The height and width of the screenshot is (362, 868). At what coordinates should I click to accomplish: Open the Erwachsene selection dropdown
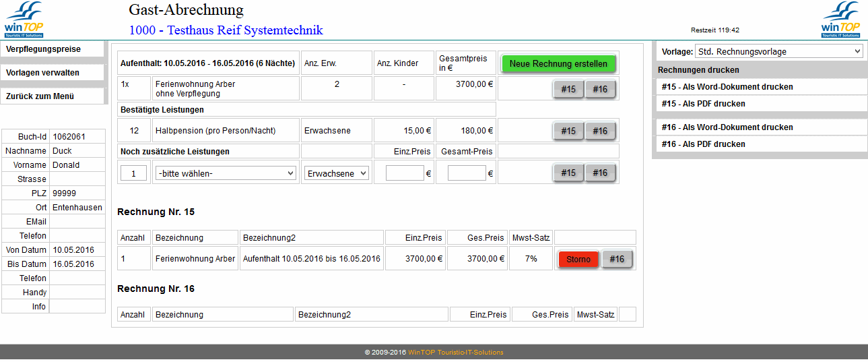pos(336,173)
